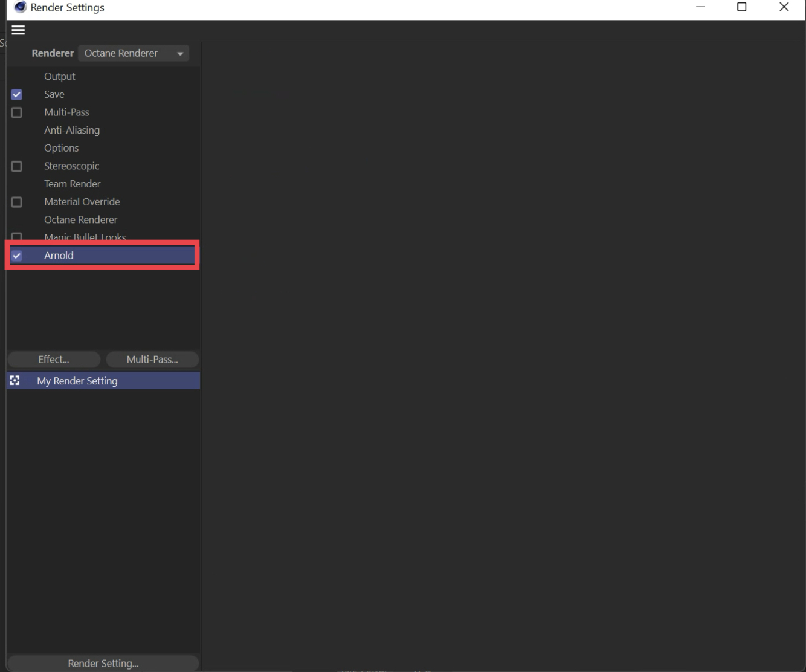Click the Cinema 4D app icon in title bar
This screenshot has height=672, width=806.
(21, 7)
